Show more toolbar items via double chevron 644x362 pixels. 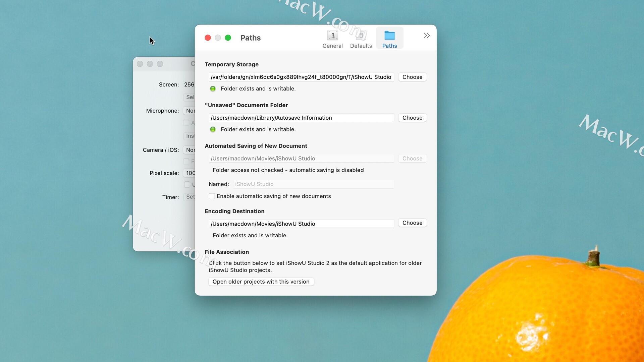[x=426, y=36]
